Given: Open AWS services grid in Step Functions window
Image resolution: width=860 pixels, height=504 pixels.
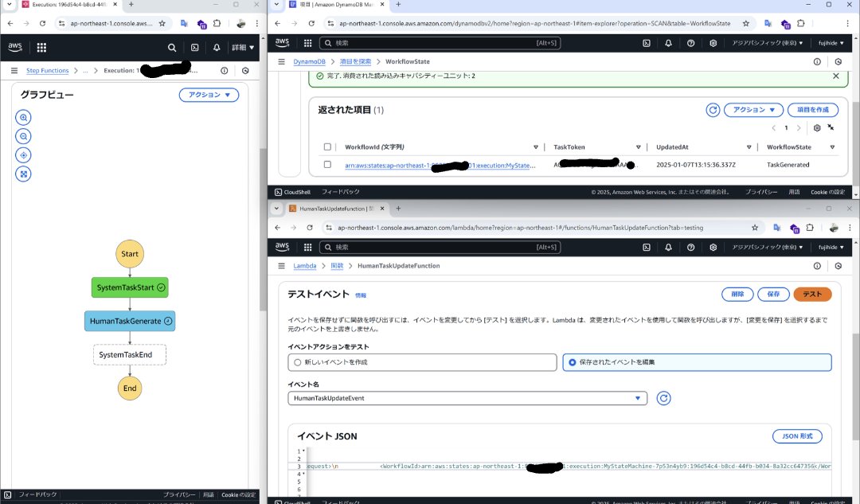Looking at the screenshot, I should pos(41,48).
